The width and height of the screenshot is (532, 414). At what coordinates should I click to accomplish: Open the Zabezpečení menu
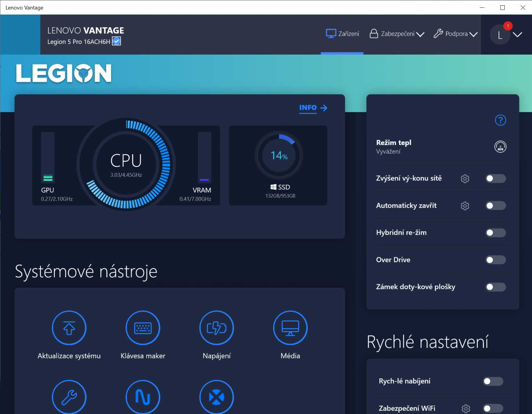coord(397,34)
